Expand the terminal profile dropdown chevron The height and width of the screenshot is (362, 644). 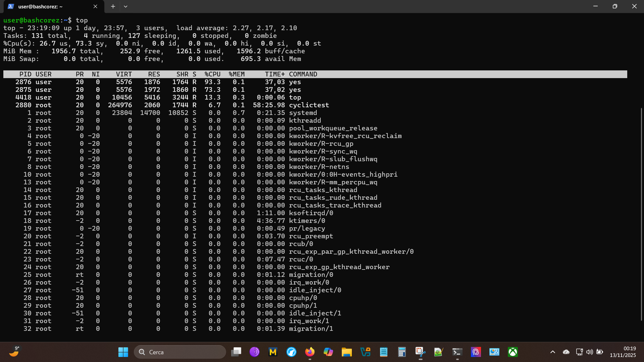coord(125,6)
